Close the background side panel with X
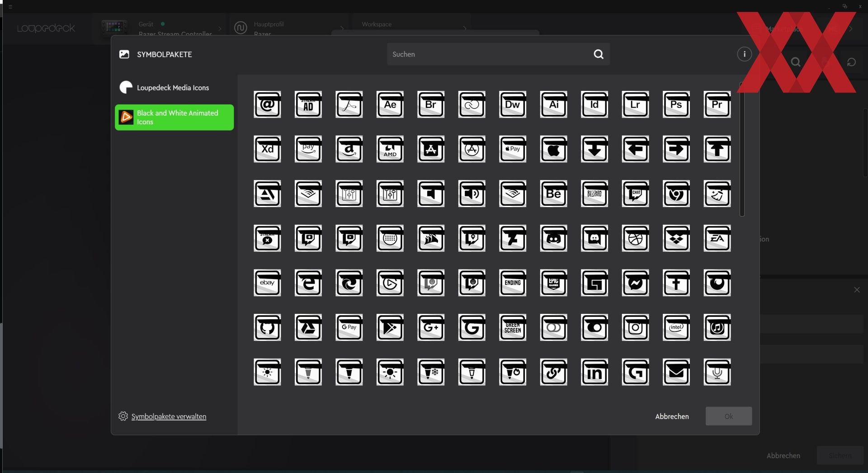This screenshot has height=473, width=868. (857, 290)
